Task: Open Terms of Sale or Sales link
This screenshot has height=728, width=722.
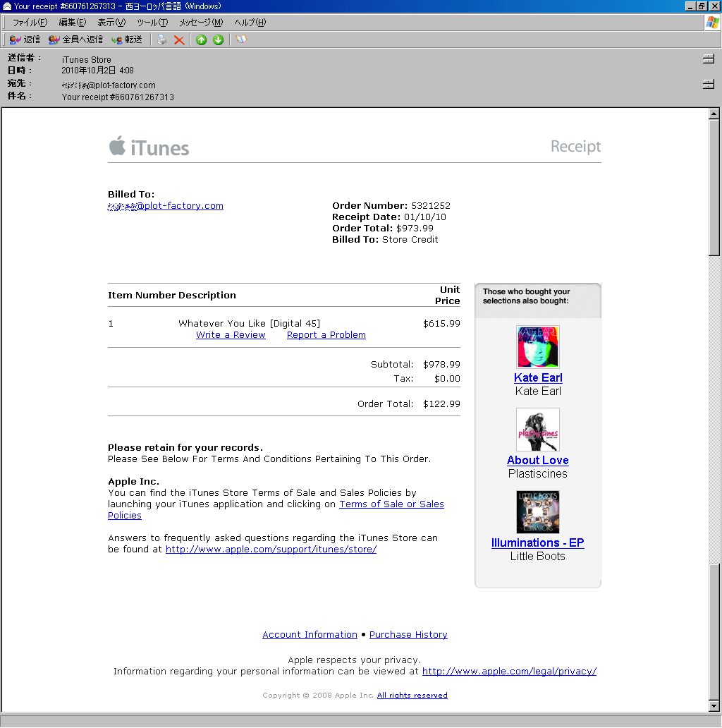Action: click(391, 504)
